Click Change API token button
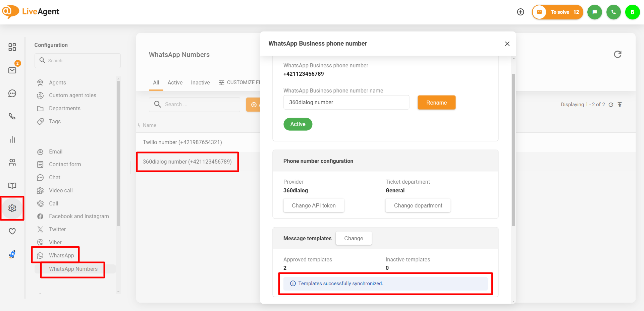The image size is (644, 311). [313, 205]
